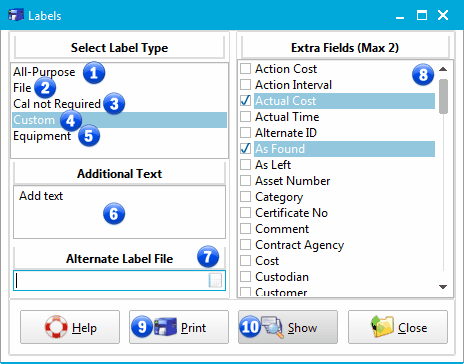Click the Show button to preview
Image resolution: width=464 pixels, height=364 pixels.
pyautogui.click(x=288, y=327)
